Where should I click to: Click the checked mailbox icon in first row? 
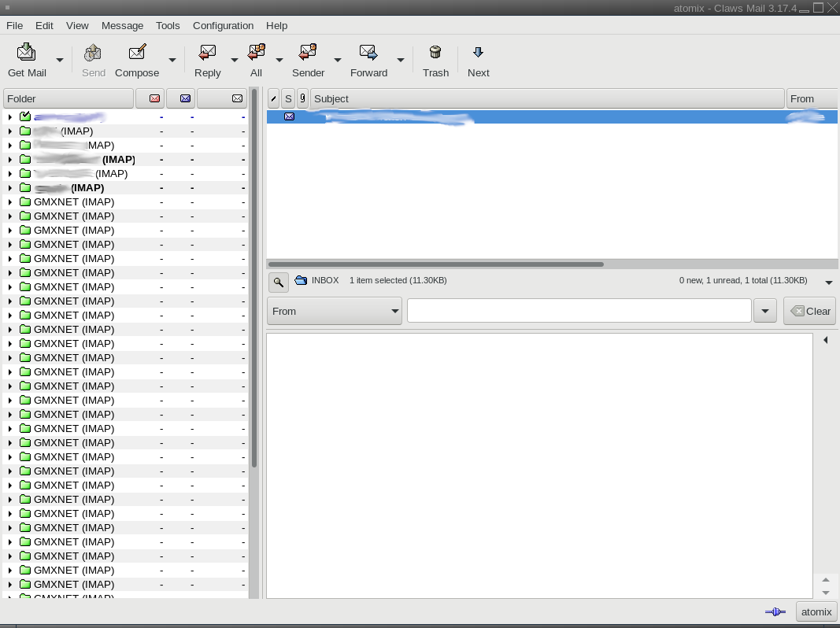[25, 116]
